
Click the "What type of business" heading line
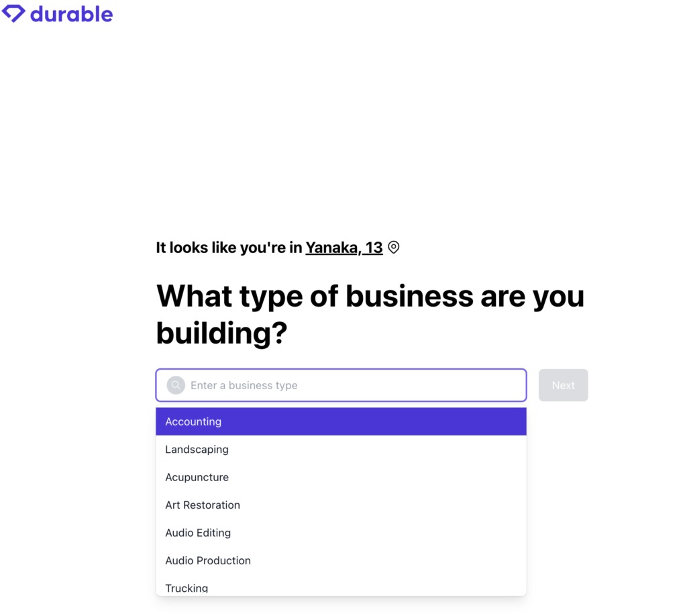point(370,296)
